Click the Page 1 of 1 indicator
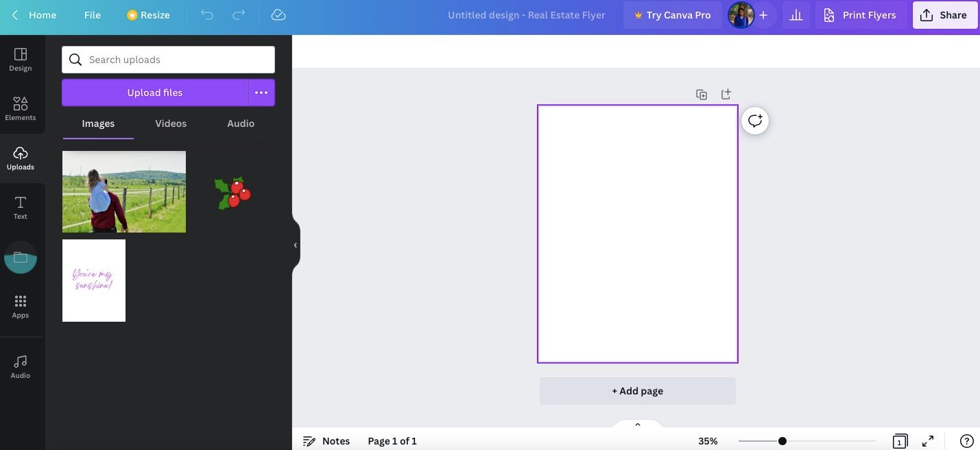Screen dimensions: 980x450 click(392, 441)
